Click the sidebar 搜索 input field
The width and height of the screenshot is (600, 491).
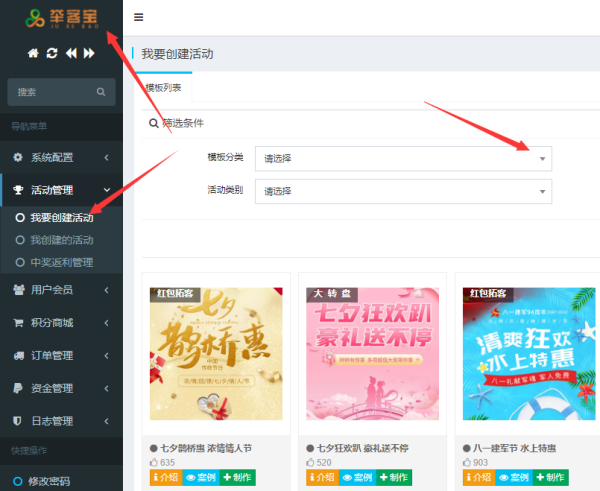pos(52,92)
